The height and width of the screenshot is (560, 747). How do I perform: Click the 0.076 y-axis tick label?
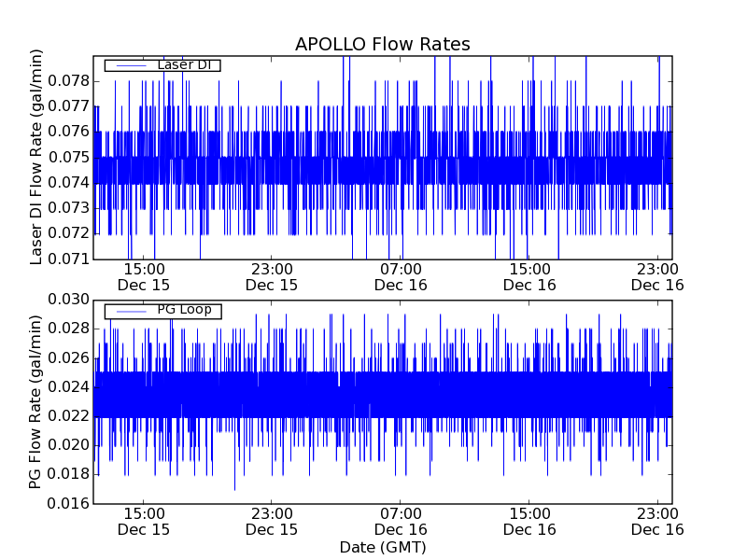point(68,132)
